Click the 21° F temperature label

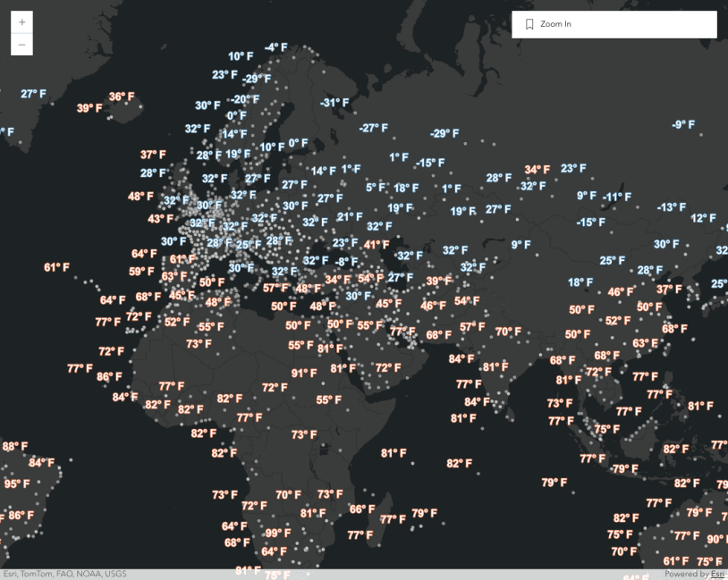pos(350,217)
